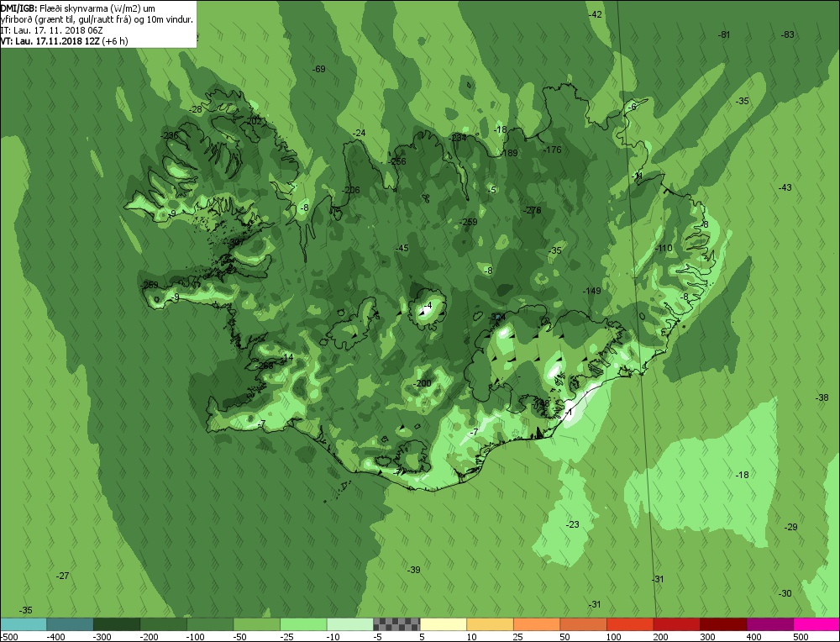Viewport: 840px width, 642px height.
Task: Click the teal legend swatch between -400 and -300
Action: (x=70, y=624)
